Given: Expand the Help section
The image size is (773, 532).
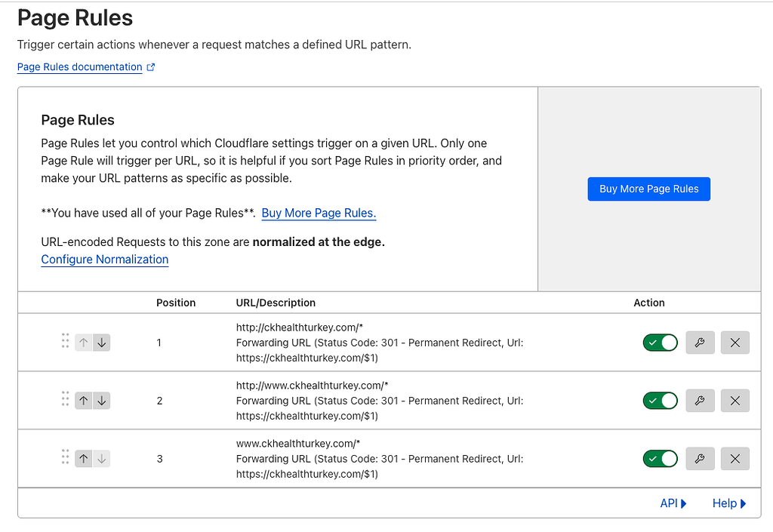Looking at the screenshot, I should (x=729, y=503).
